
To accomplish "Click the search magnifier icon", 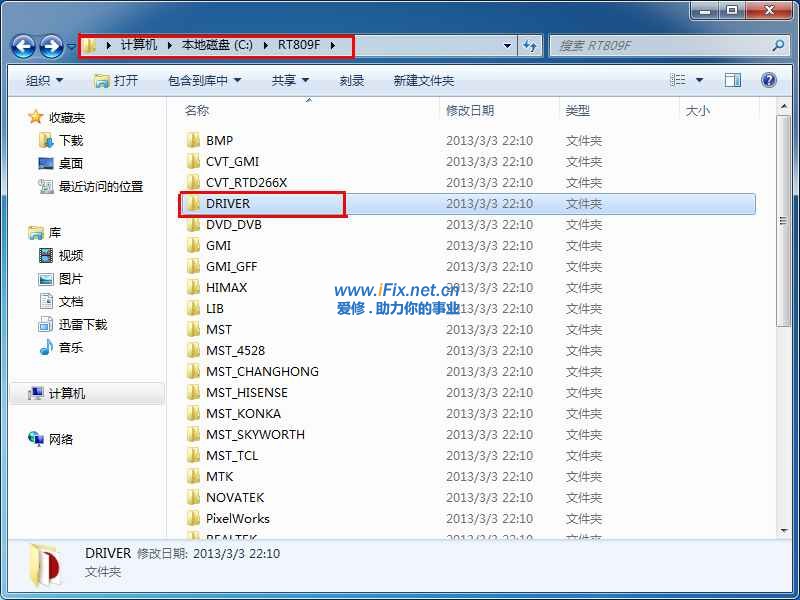I will point(778,46).
